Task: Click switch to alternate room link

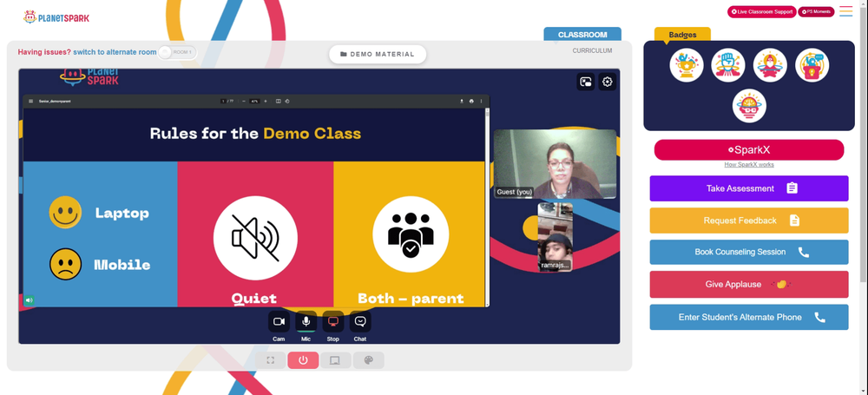Action: pyautogui.click(x=115, y=52)
